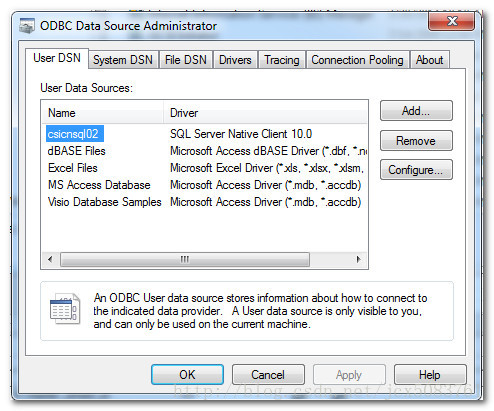Select the Excel Files data source
The height and width of the screenshot is (411, 494).
pos(73,168)
